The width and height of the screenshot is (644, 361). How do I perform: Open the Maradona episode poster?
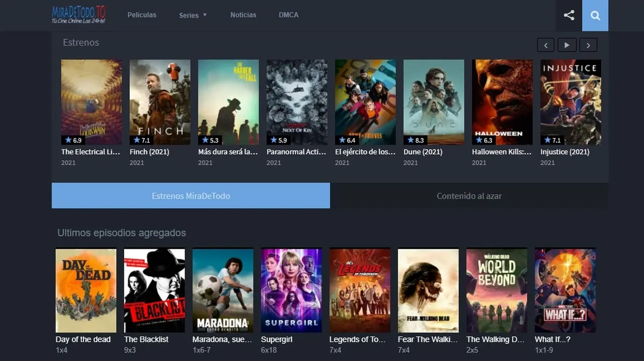(x=223, y=290)
